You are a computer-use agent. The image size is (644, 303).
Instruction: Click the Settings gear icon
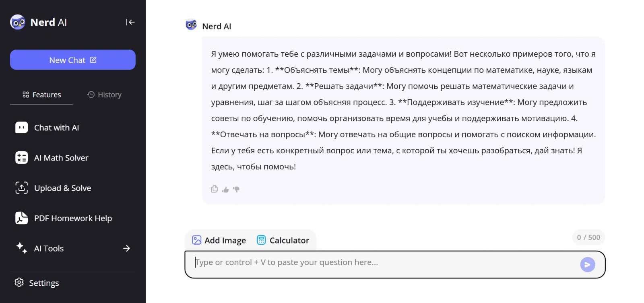pos(19,282)
